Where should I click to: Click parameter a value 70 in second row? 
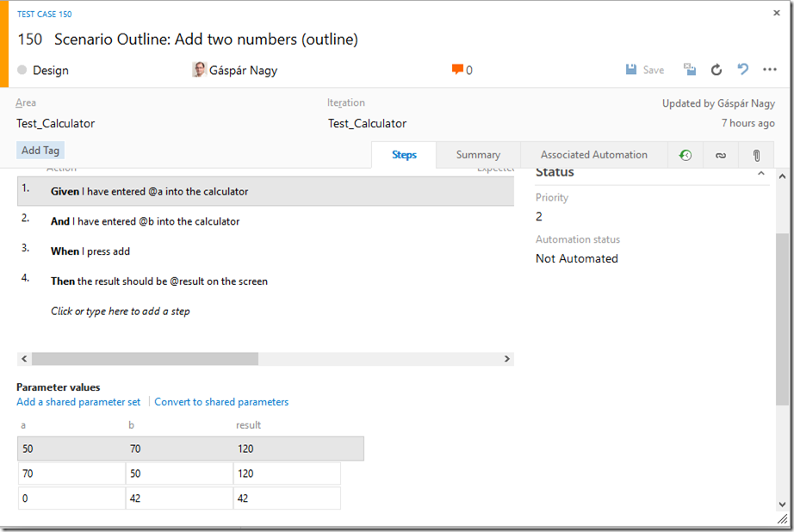pos(71,473)
